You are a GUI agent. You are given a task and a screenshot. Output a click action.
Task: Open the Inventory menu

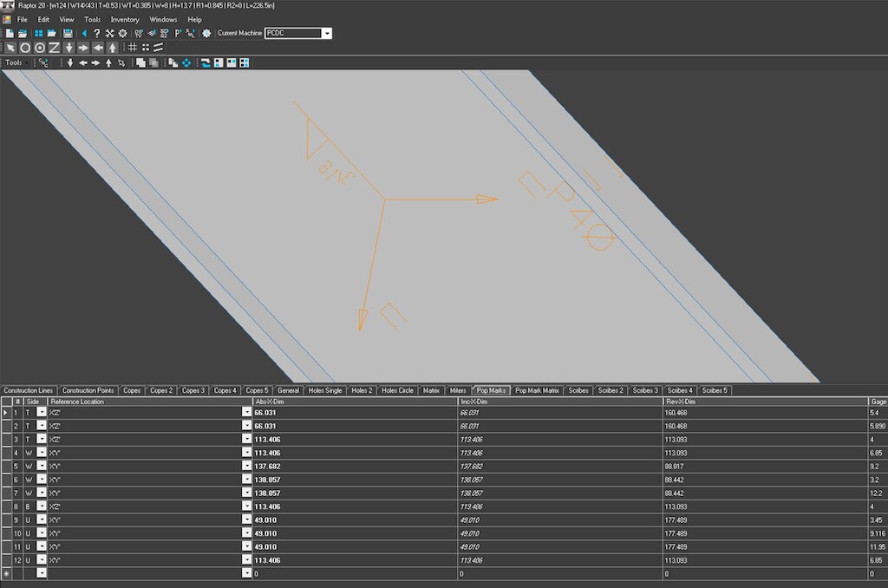(x=125, y=19)
